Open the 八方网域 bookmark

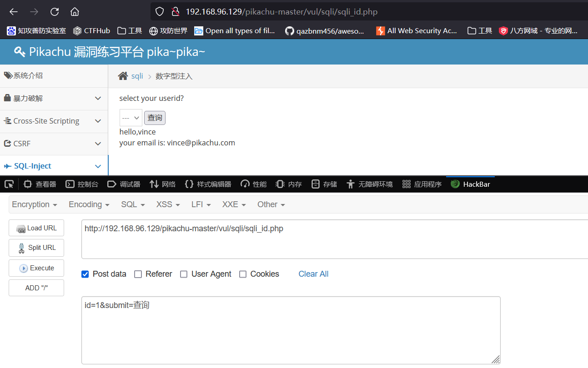pos(538,31)
